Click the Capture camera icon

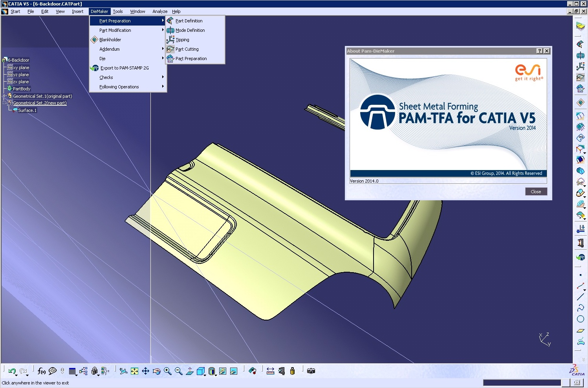tap(311, 371)
